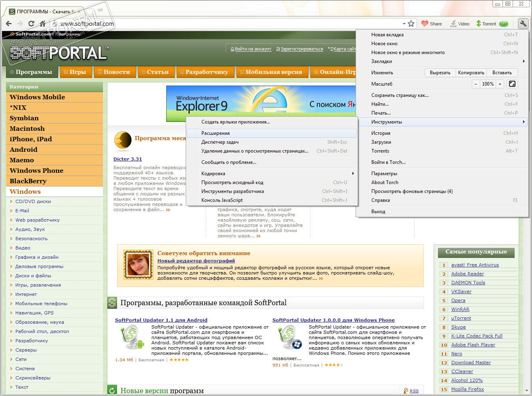The image size is (532, 396).
Task: Select the Windows Mobile category
Action: 54,97
